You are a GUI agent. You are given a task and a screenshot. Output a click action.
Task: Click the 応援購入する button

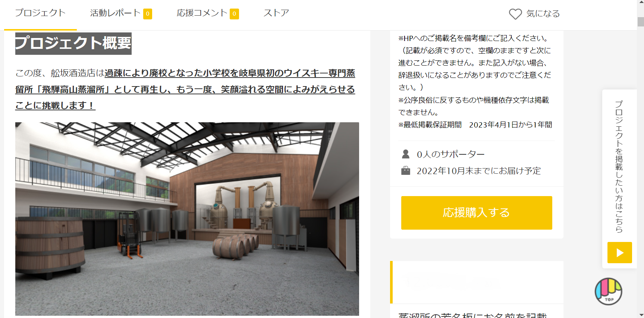pyautogui.click(x=477, y=213)
